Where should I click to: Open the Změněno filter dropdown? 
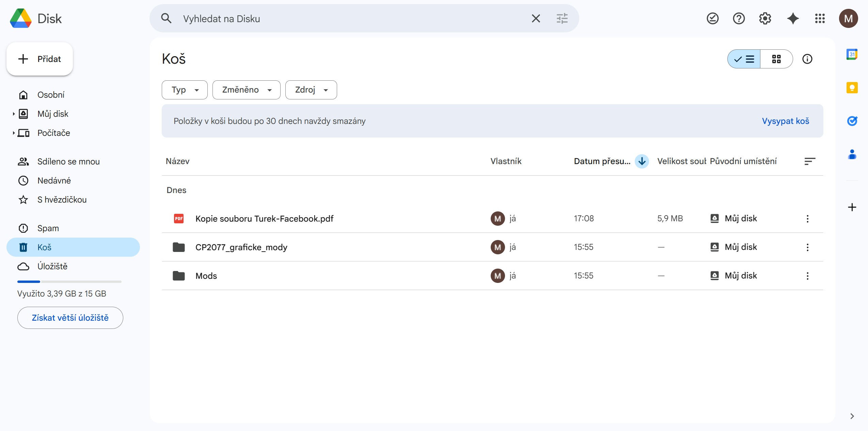coord(246,90)
